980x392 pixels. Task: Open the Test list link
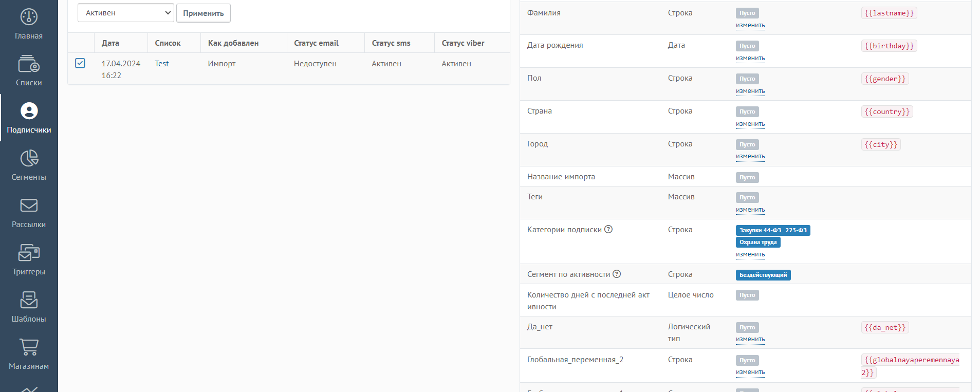coord(162,64)
